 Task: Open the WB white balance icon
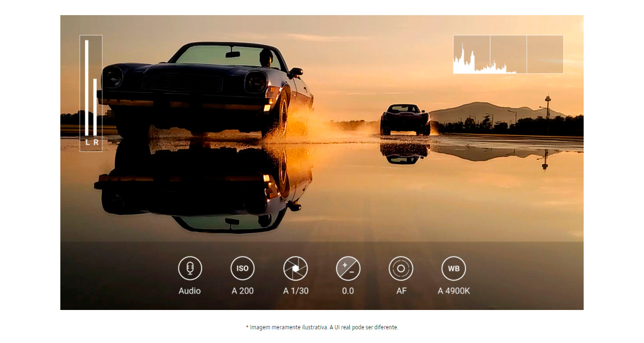(454, 268)
